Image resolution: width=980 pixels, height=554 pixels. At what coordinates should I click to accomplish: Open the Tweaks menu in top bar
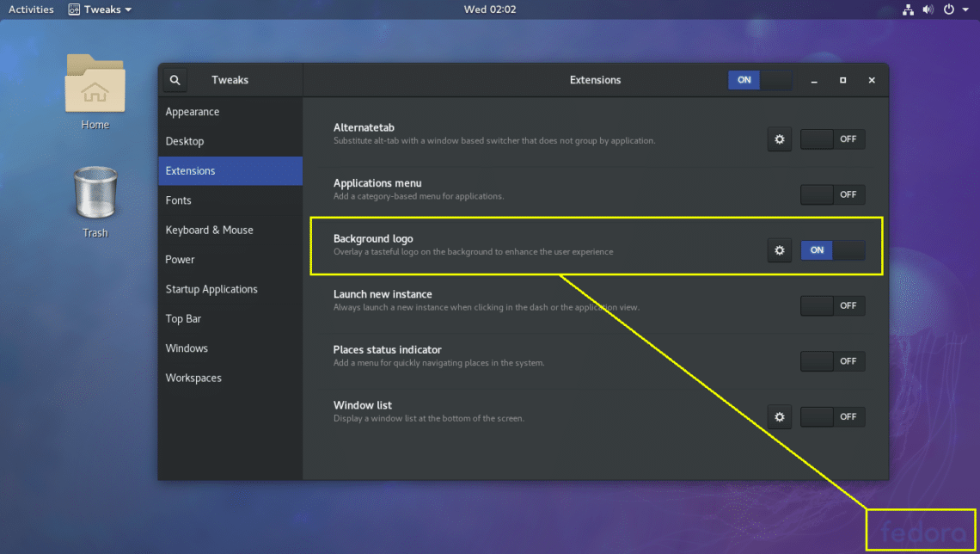[100, 9]
